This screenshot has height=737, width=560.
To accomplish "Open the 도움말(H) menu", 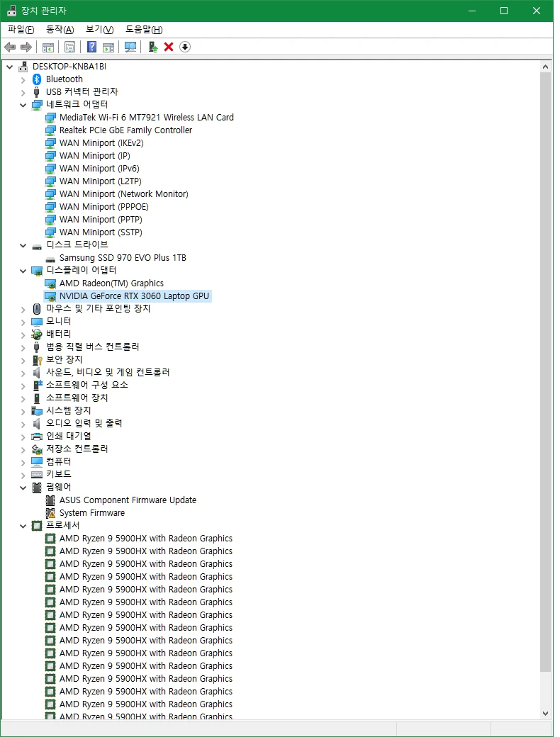I will pos(144,30).
